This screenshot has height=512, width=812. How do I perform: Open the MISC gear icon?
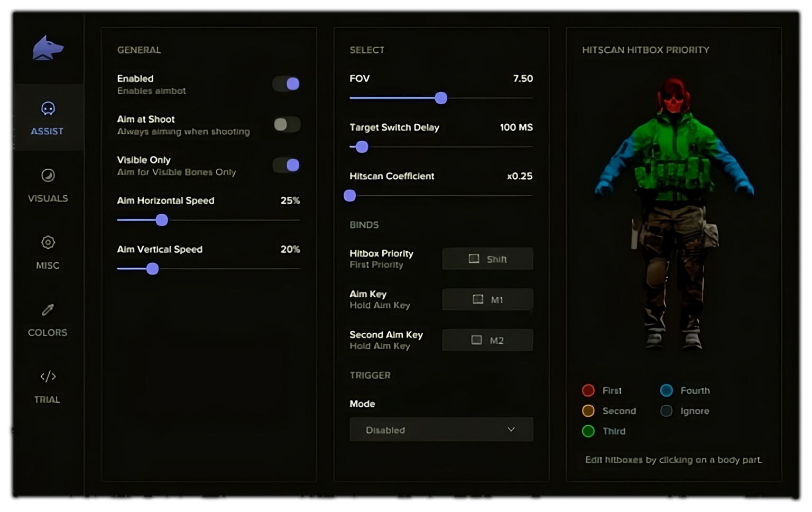48,242
